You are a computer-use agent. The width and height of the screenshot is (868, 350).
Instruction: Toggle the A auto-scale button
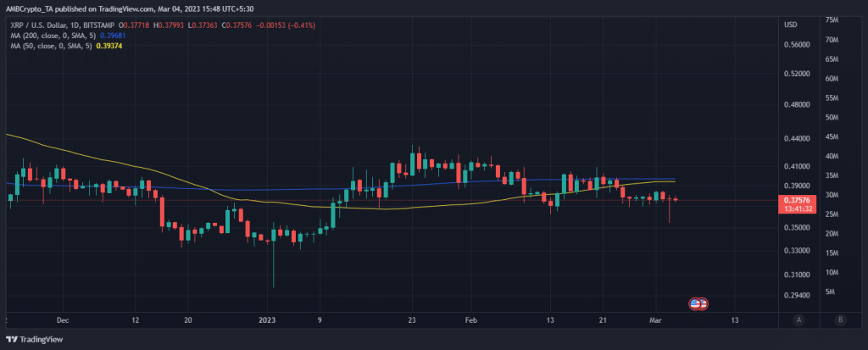pyautogui.click(x=798, y=319)
